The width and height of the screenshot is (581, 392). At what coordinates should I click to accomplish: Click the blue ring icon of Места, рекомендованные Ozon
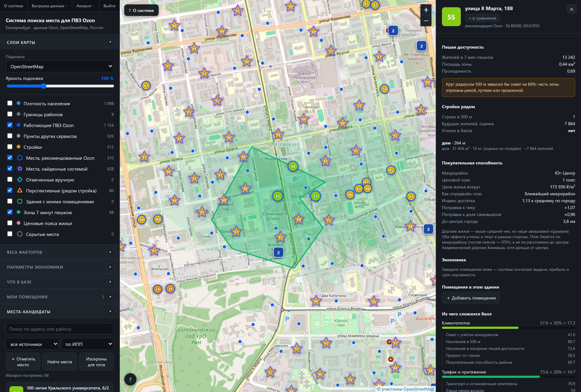20,158
